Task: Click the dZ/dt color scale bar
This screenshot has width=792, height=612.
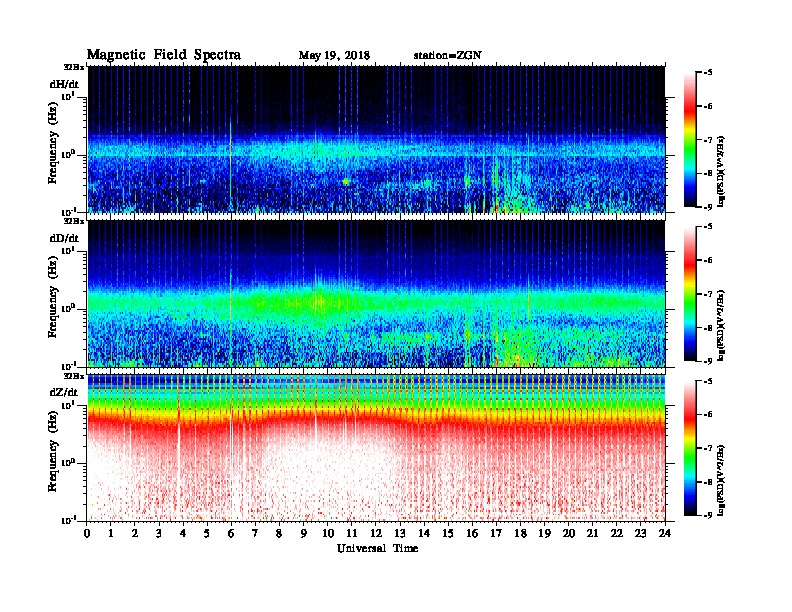Action: click(690, 448)
